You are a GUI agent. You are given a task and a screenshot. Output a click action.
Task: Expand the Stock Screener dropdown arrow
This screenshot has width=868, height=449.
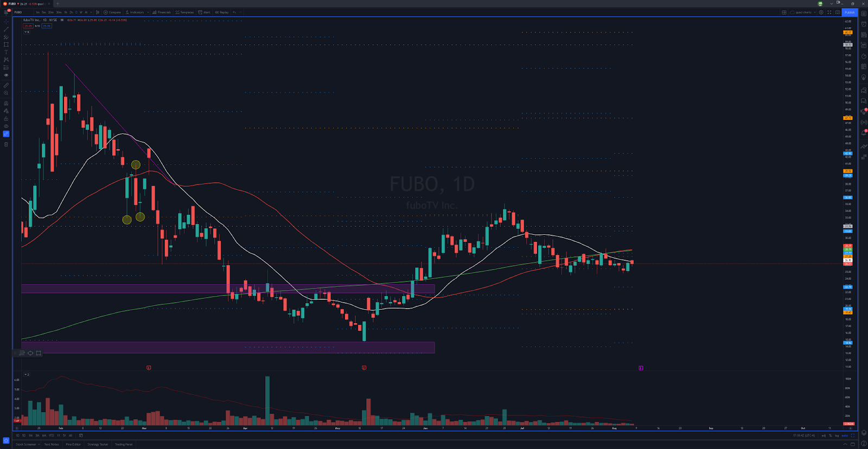[x=39, y=445]
